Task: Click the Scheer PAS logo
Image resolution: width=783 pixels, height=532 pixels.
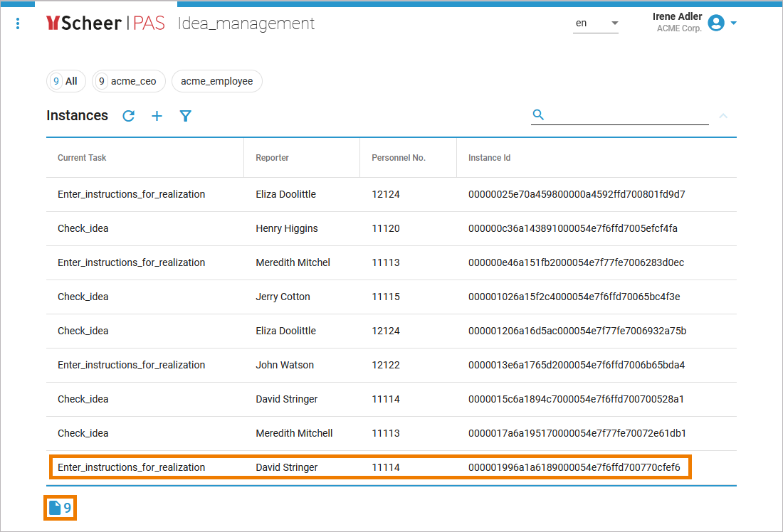Action: click(105, 23)
